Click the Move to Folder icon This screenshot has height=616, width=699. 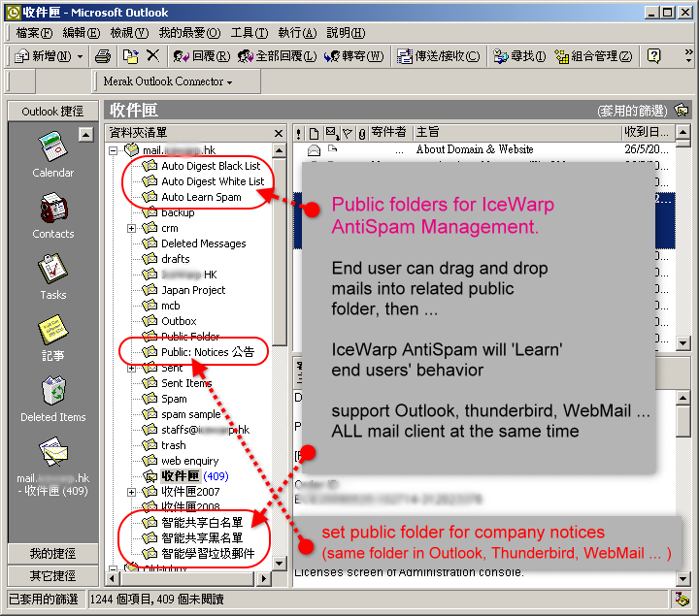point(131,56)
